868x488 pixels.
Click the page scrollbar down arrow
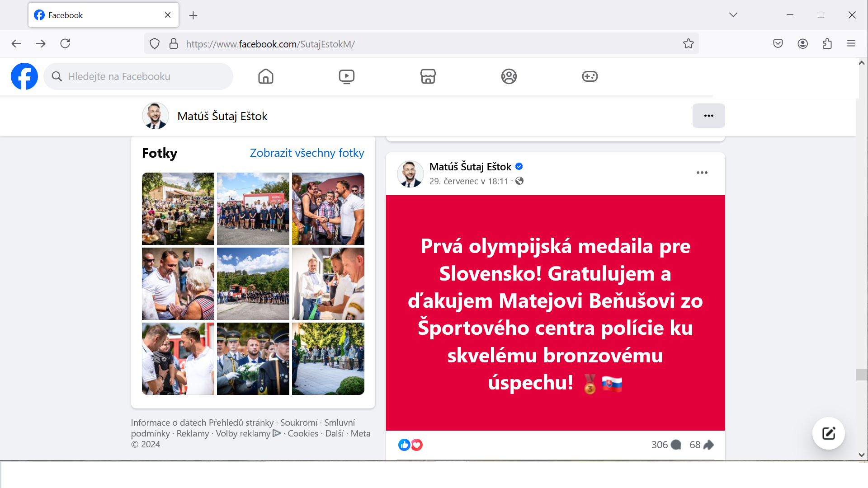click(862, 455)
